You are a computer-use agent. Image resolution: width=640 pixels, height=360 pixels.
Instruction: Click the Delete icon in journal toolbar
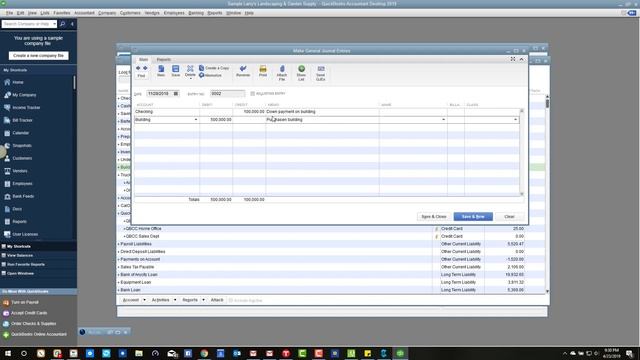tap(190, 70)
